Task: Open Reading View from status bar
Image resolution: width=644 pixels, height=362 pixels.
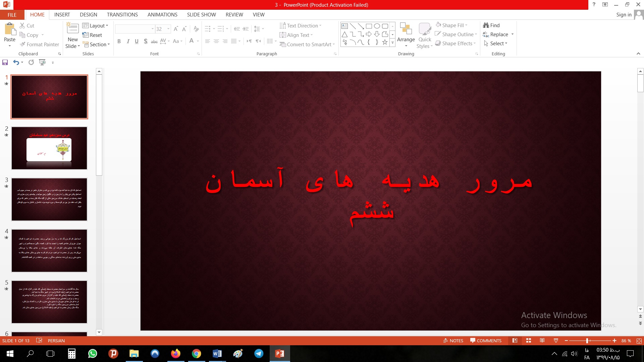Action: (x=542, y=341)
